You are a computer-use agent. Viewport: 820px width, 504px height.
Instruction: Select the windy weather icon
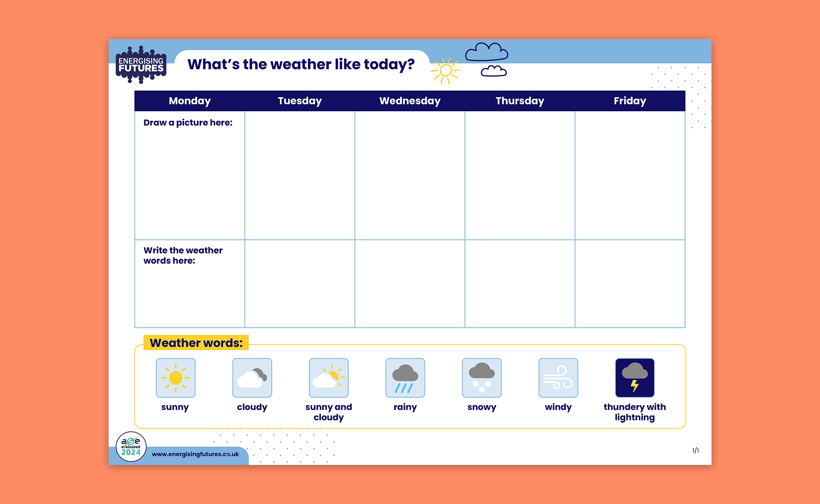coord(558,378)
